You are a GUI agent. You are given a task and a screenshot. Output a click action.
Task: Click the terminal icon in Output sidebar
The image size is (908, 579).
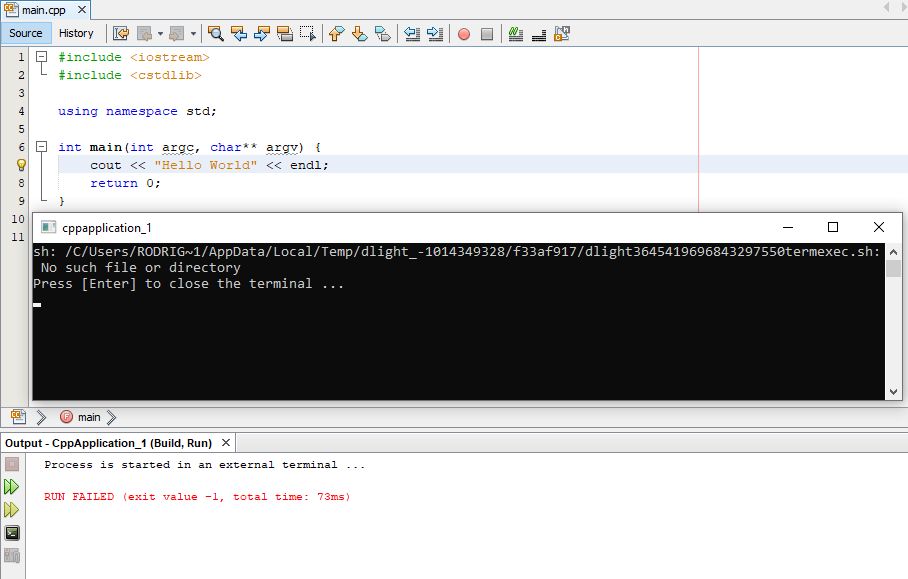click(x=12, y=533)
